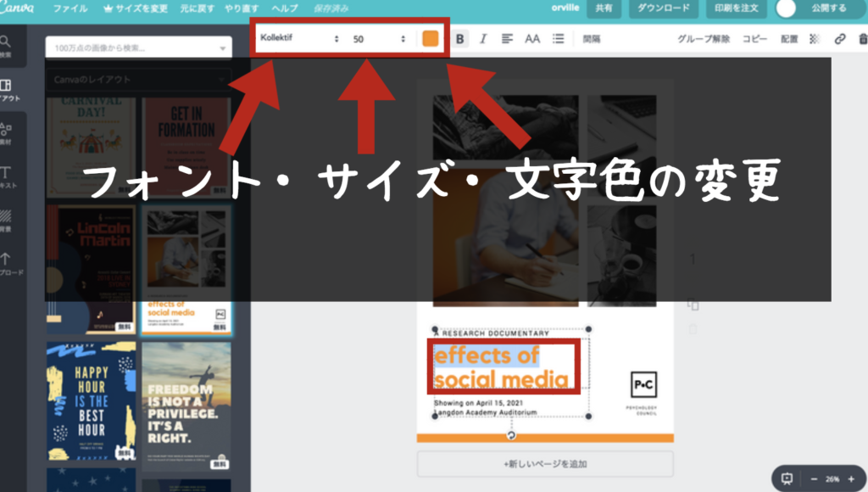Click the presentation mode icon
The height and width of the screenshot is (492, 868).
click(x=787, y=478)
